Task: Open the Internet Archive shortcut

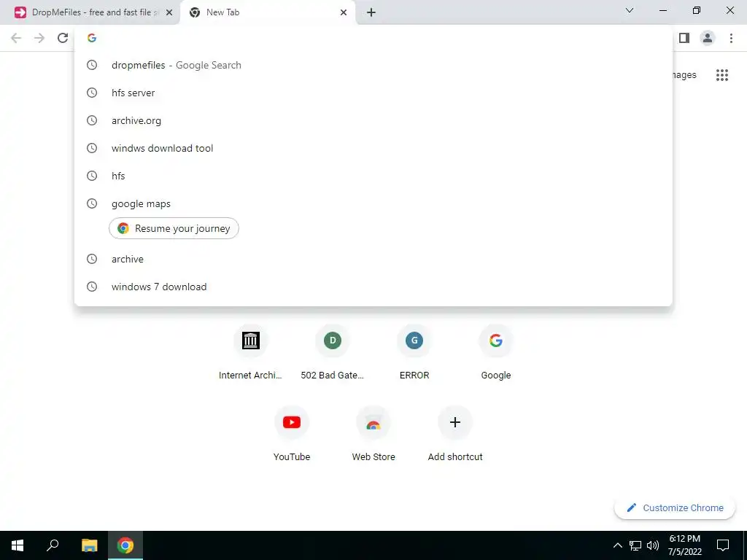Action: point(251,352)
